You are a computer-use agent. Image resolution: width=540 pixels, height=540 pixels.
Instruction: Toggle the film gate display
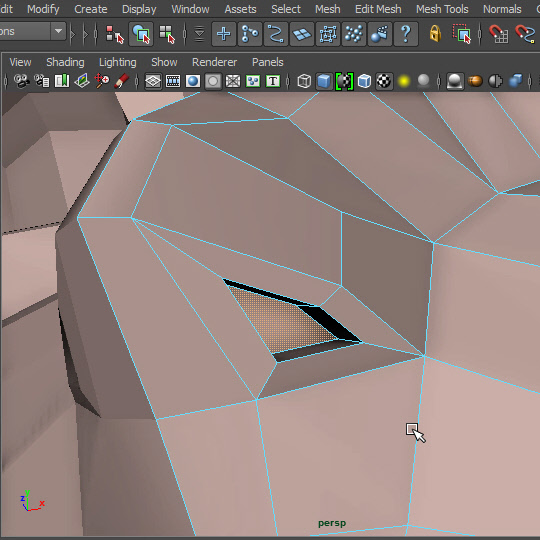tap(173, 81)
